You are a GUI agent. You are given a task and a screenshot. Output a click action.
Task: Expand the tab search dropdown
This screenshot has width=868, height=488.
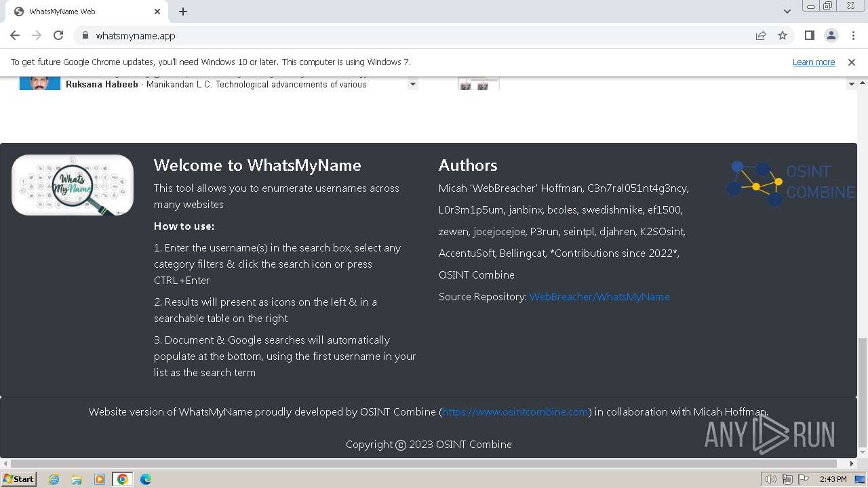point(787,12)
